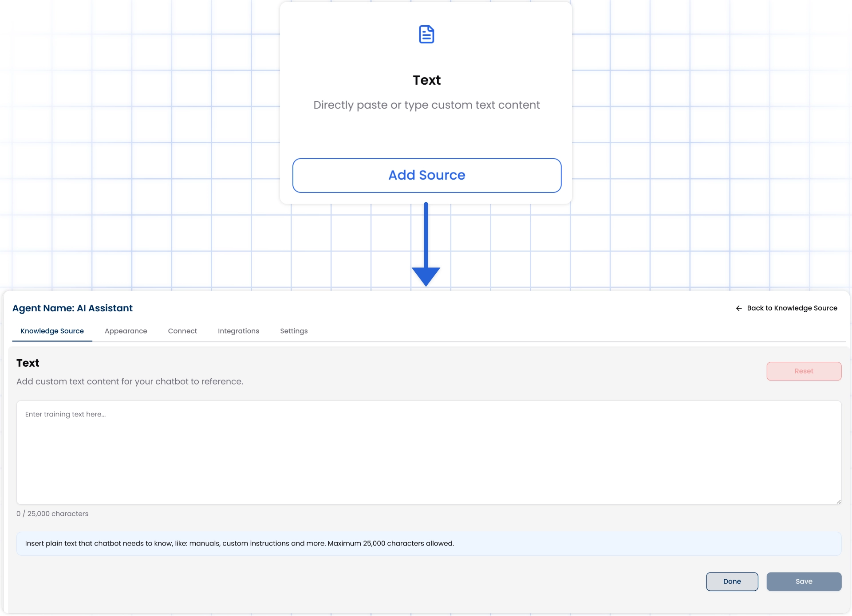Go back to Knowledge Source
The height and width of the screenshot is (616, 852).
point(792,308)
